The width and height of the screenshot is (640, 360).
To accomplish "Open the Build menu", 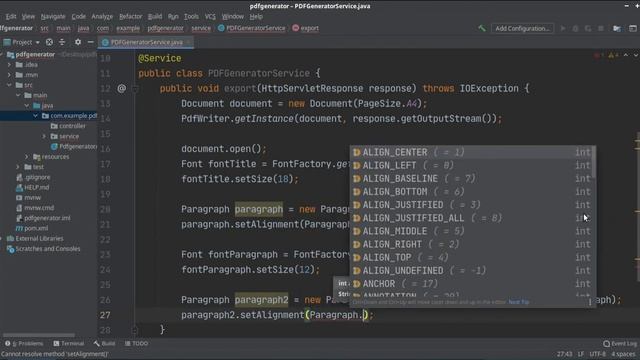I will click(155, 17).
